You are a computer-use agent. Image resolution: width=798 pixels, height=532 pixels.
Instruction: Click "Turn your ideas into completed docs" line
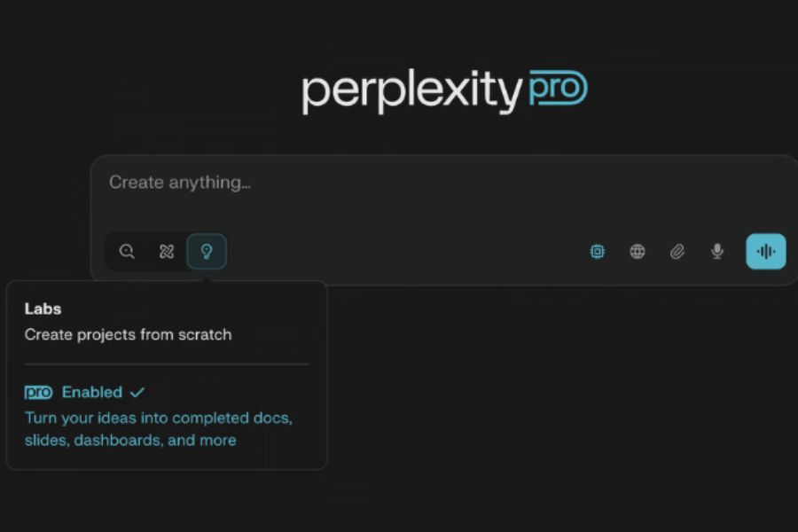point(159,418)
